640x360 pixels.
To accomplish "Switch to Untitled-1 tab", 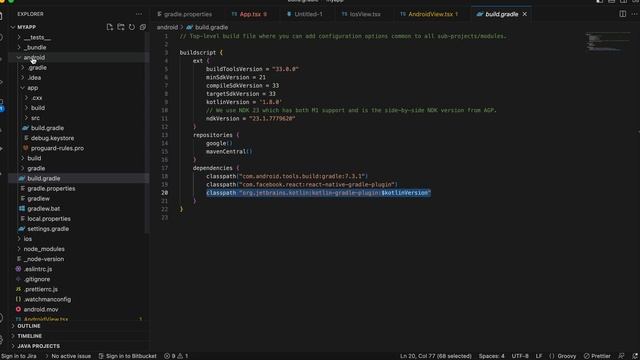I will click(x=304, y=14).
